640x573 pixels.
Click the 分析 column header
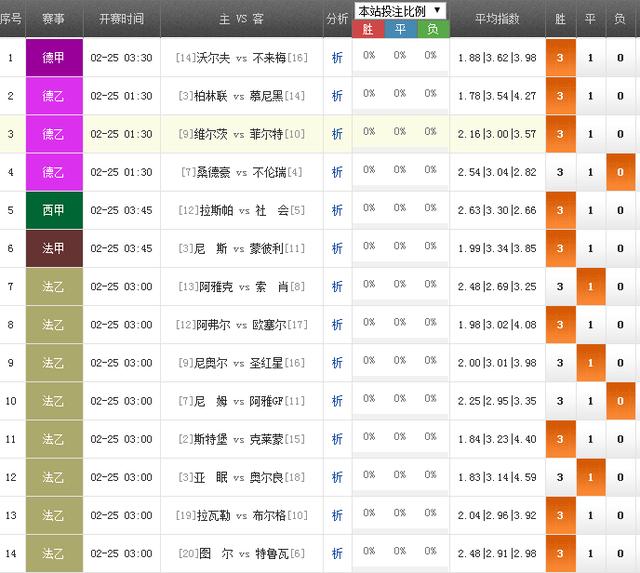tap(337, 18)
